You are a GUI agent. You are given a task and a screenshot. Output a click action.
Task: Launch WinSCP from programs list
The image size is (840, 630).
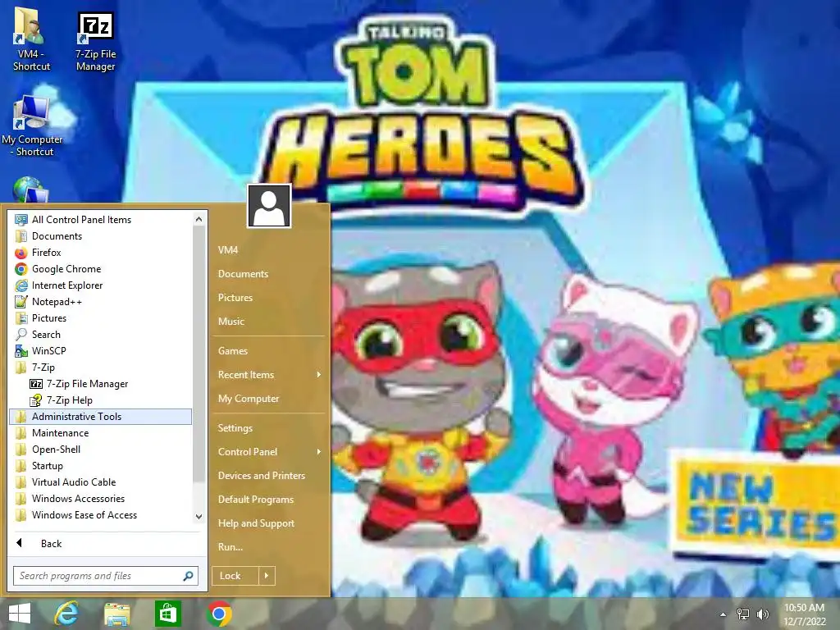101,351
